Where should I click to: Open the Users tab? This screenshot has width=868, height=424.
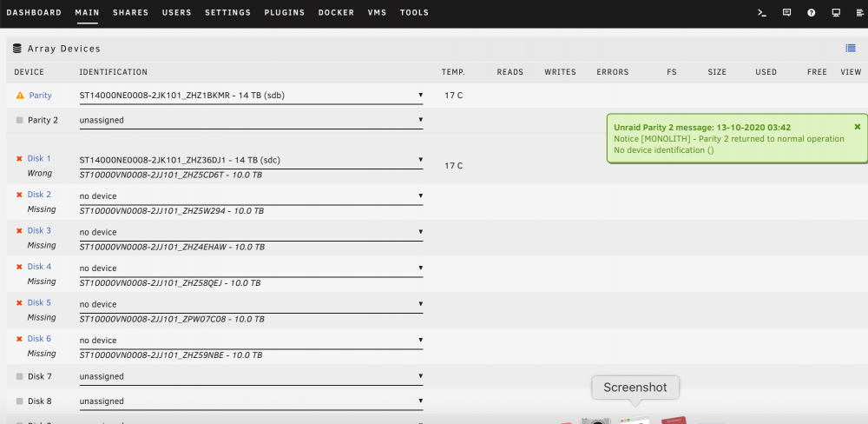(x=176, y=13)
